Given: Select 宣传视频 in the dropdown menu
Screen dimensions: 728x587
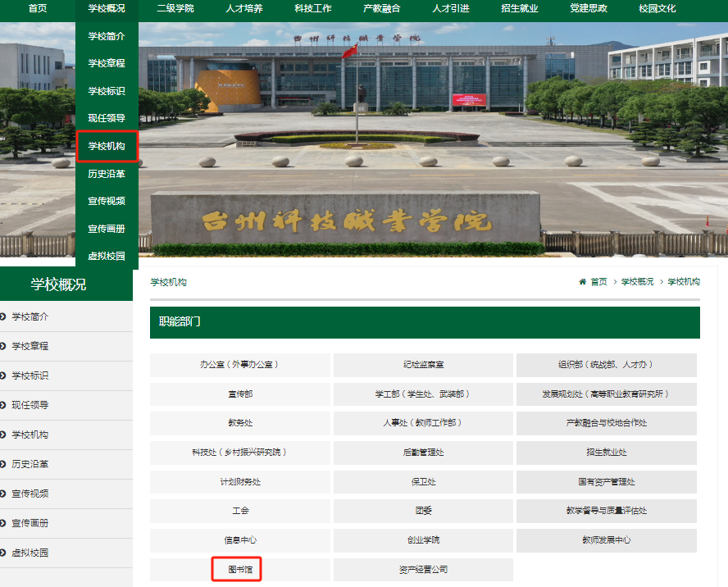Looking at the screenshot, I should pos(107,201).
